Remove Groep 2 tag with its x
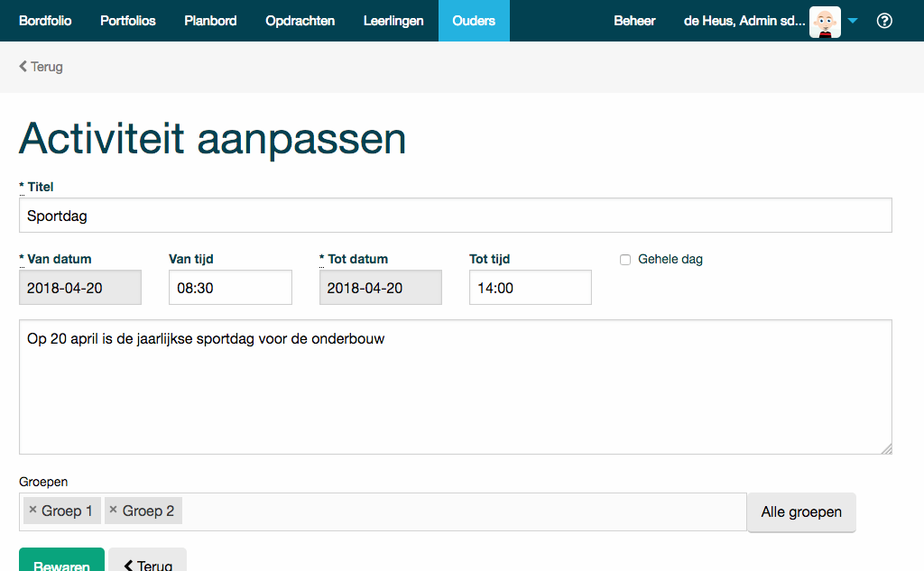 [x=113, y=510]
